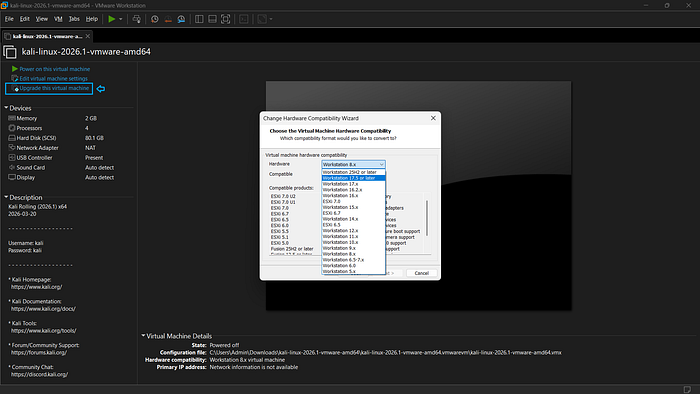Toggle the library sidebar view icon

(199, 19)
